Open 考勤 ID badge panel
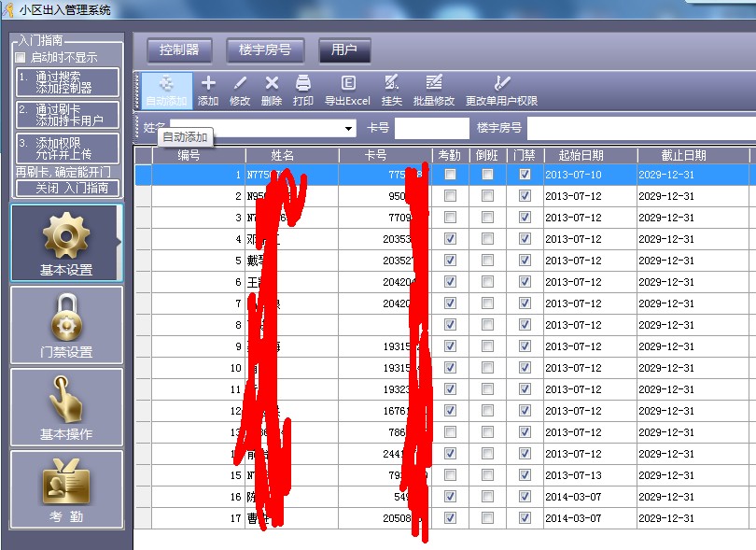This screenshot has height=550, width=756. 66,489
